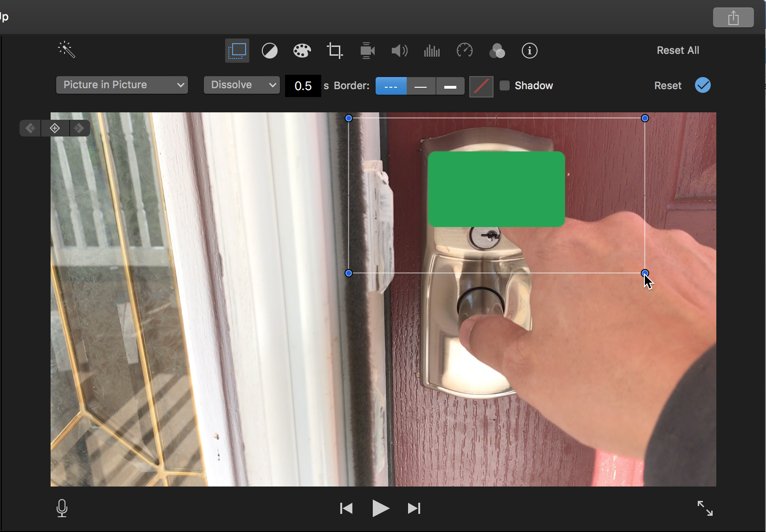Expand the Picture in Picture dropdown
This screenshot has width=766, height=532.
pyautogui.click(x=122, y=85)
